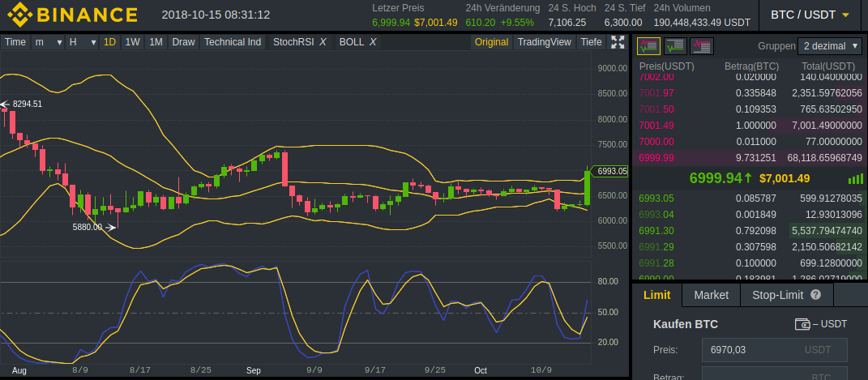
Task: Click the date-time 2018-10-15 08:31:12
Action: (216, 15)
